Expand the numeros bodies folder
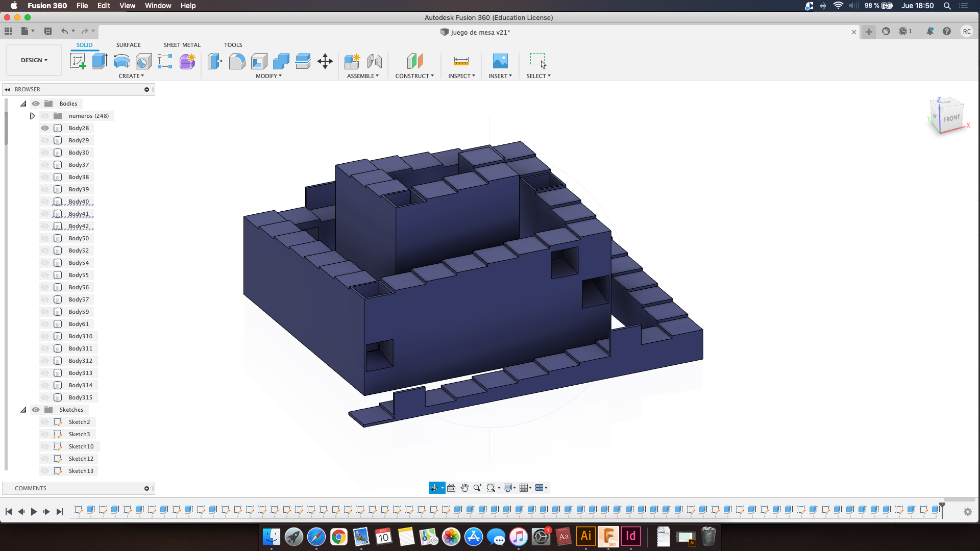The image size is (980, 551). tap(32, 115)
